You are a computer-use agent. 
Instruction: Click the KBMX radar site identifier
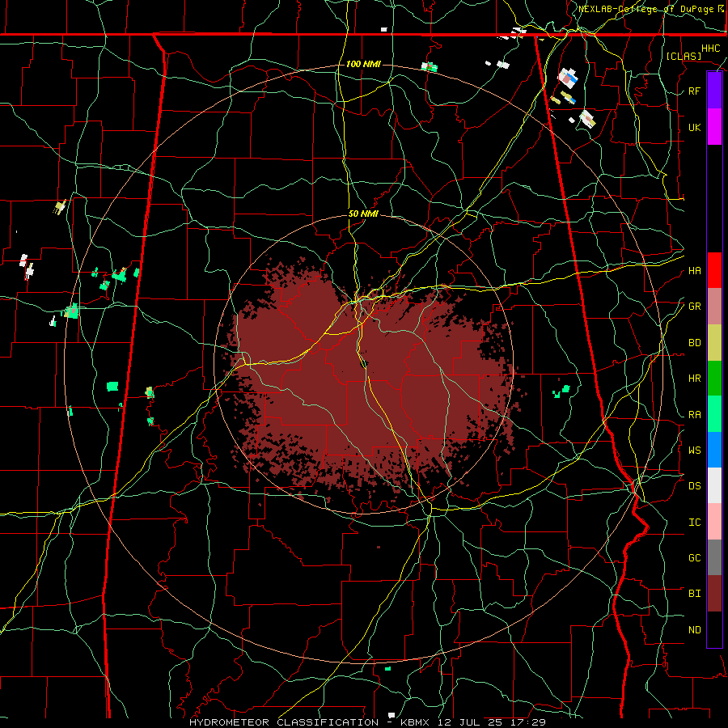click(415, 722)
